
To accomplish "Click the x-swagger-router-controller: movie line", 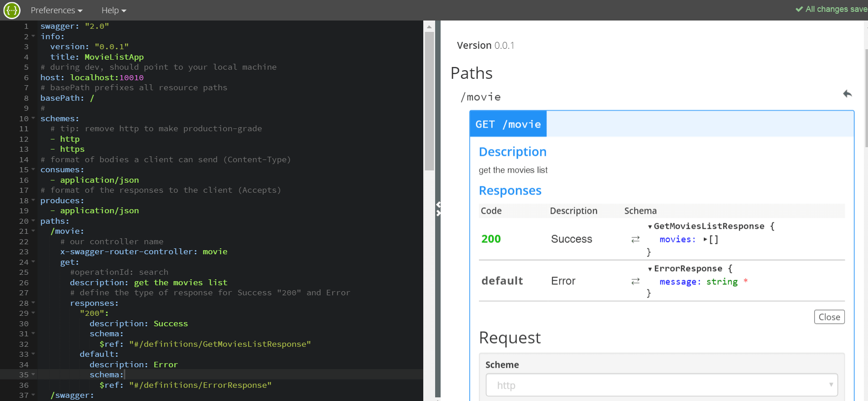I will click(x=144, y=252).
